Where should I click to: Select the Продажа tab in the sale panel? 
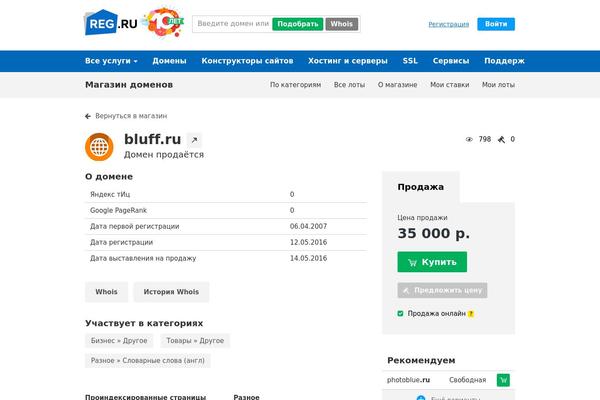pyautogui.click(x=421, y=187)
